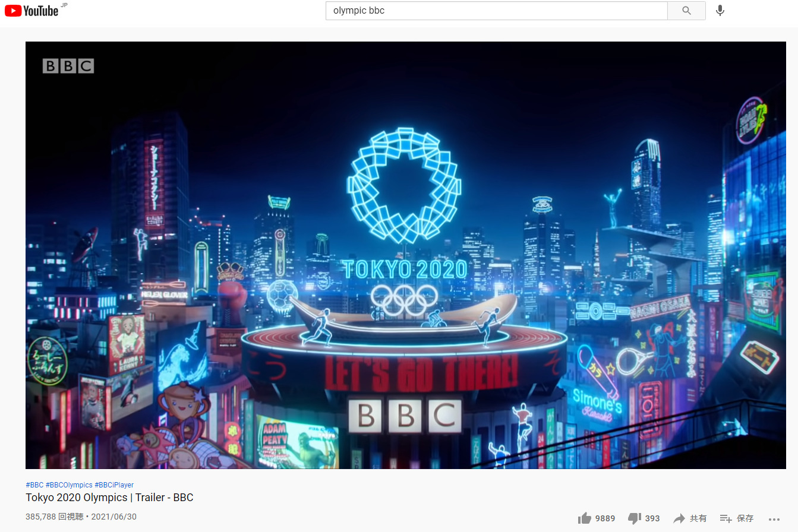Share the video using 共有

coord(690,518)
